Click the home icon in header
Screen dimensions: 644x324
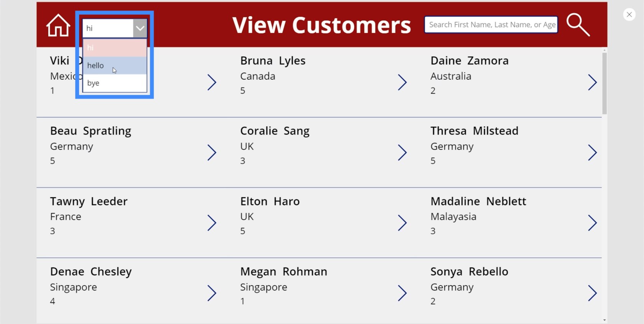[58, 25]
